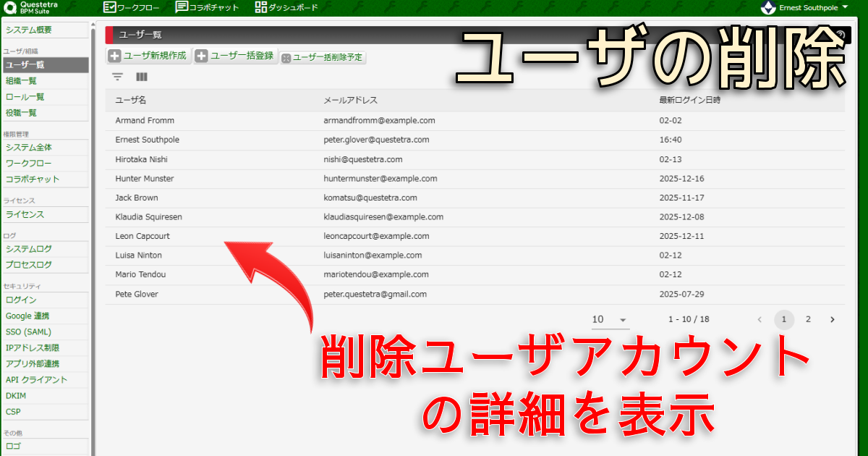Screen dimensions: 868x456
Task: Open the Hirotaka Nishi user row
Action: coord(475,159)
